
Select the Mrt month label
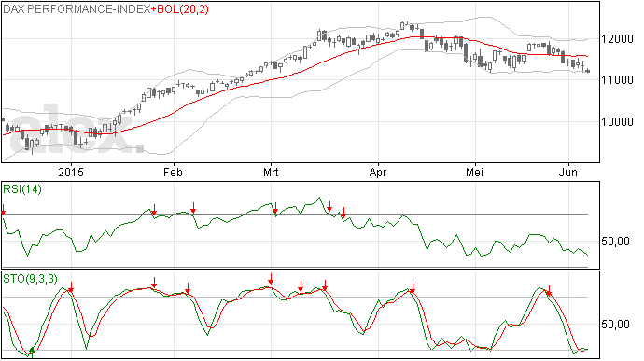point(271,172)
